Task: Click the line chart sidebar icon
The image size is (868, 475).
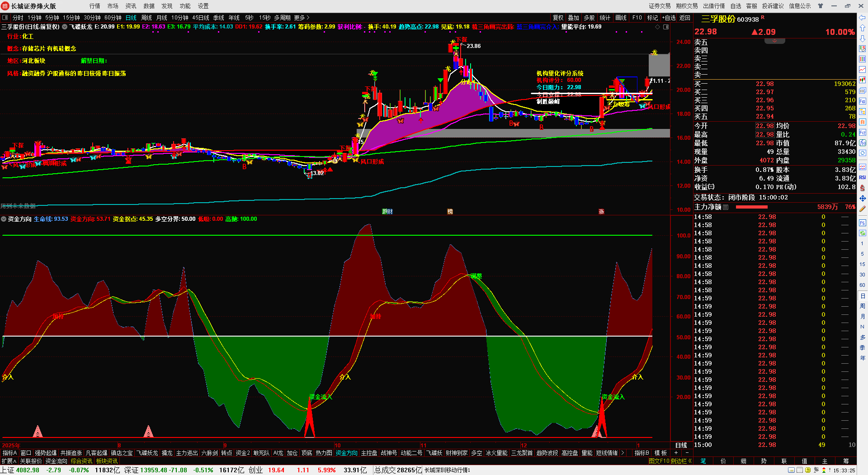Action: (x=863, y=70)
